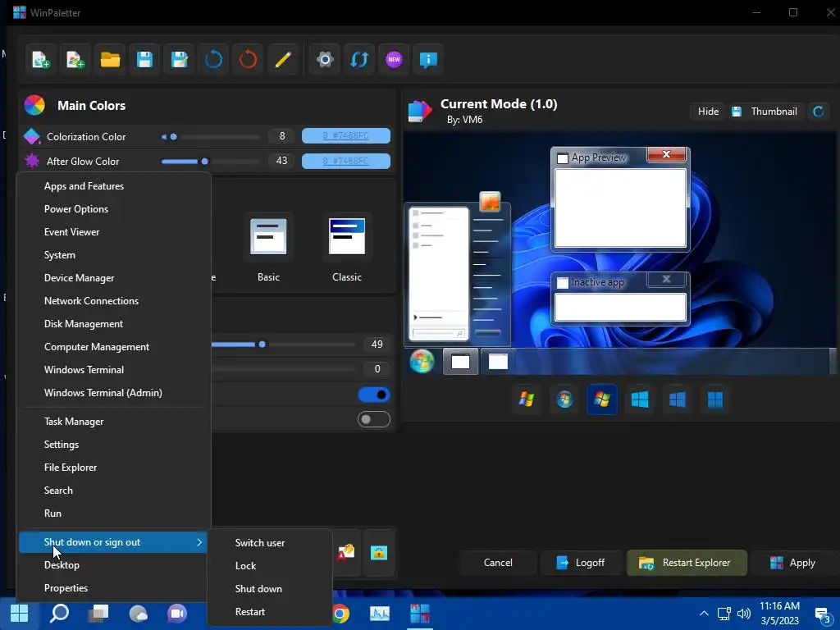Select the highlighted Windows 7 flag preview icon

pos(602,399)
